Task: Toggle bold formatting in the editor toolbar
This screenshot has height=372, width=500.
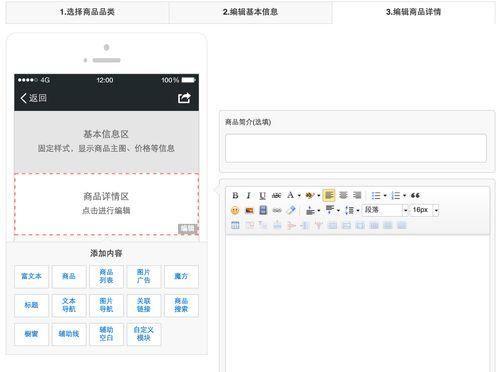Action: pyautogui.click(x=235, y=195)
